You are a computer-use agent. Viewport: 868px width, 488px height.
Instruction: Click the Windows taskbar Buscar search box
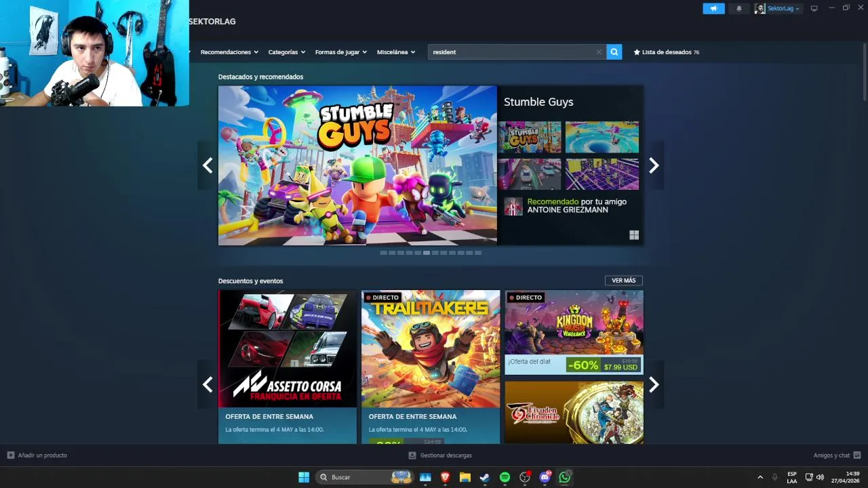point(365,477)
